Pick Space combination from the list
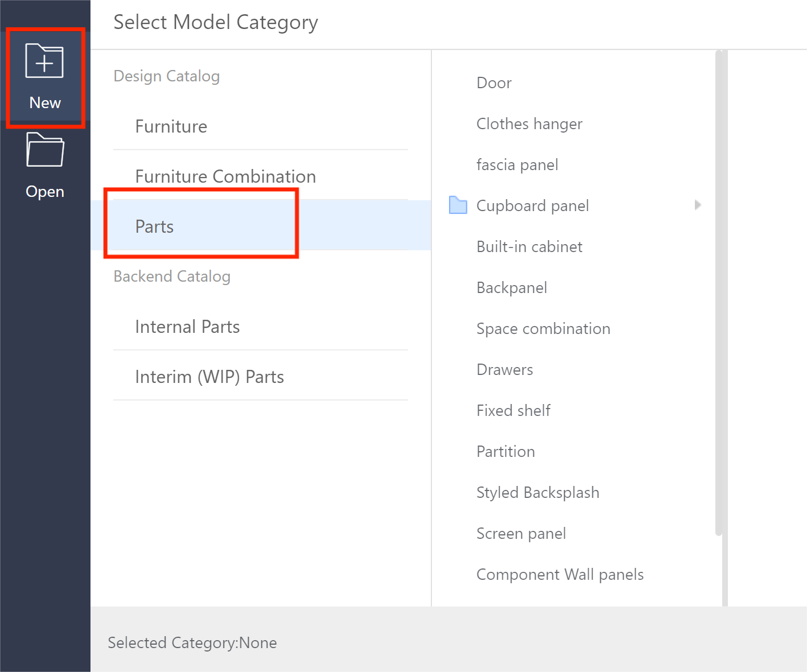 tap(543, 329)
